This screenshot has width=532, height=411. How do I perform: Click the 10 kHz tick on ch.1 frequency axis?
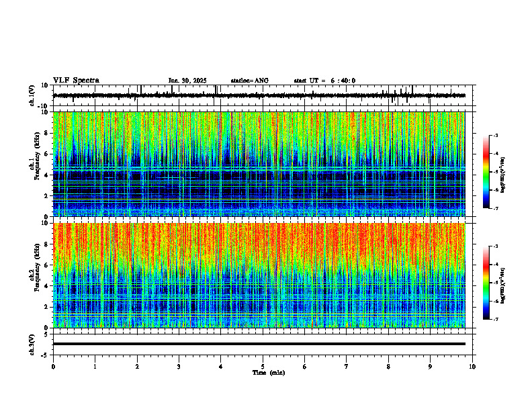[45, 112]
